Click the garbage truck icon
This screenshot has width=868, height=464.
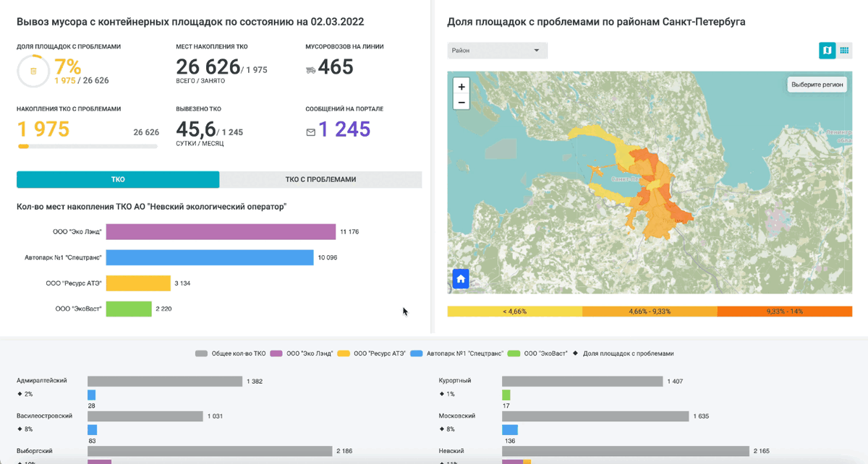point(310,70)
